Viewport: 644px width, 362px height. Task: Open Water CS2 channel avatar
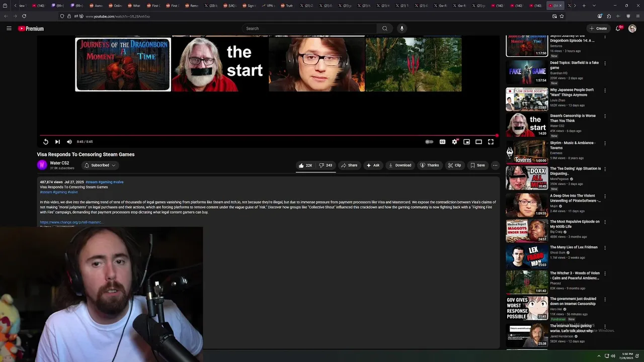[42, 165]
